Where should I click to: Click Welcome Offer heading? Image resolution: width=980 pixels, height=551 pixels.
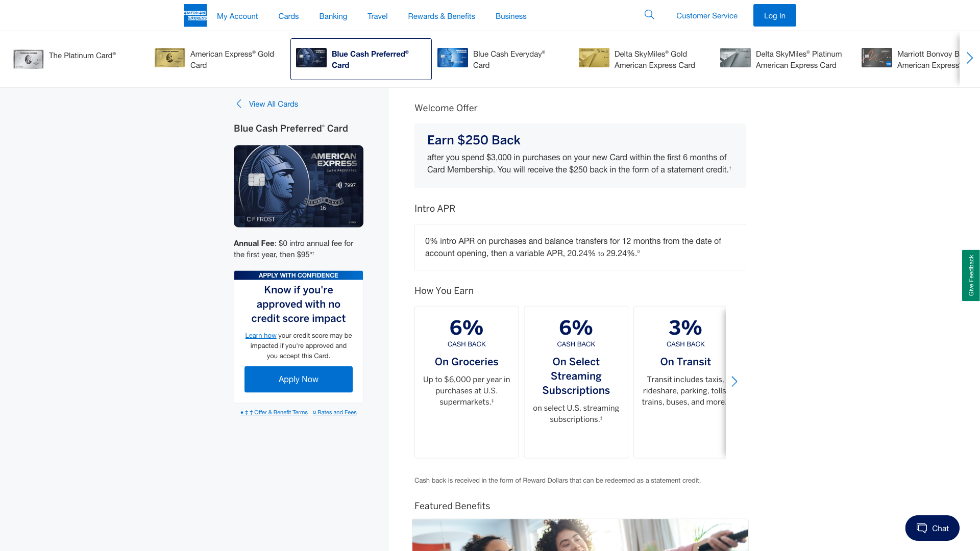pyautogui.click(x=446, y=108)
